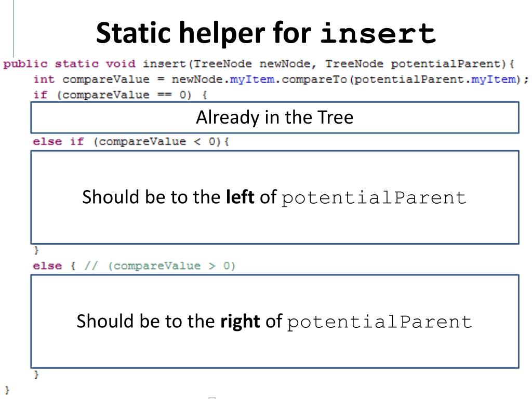Click the first blue 'myItem' field

pyautogui.click(x=252, y=79)
